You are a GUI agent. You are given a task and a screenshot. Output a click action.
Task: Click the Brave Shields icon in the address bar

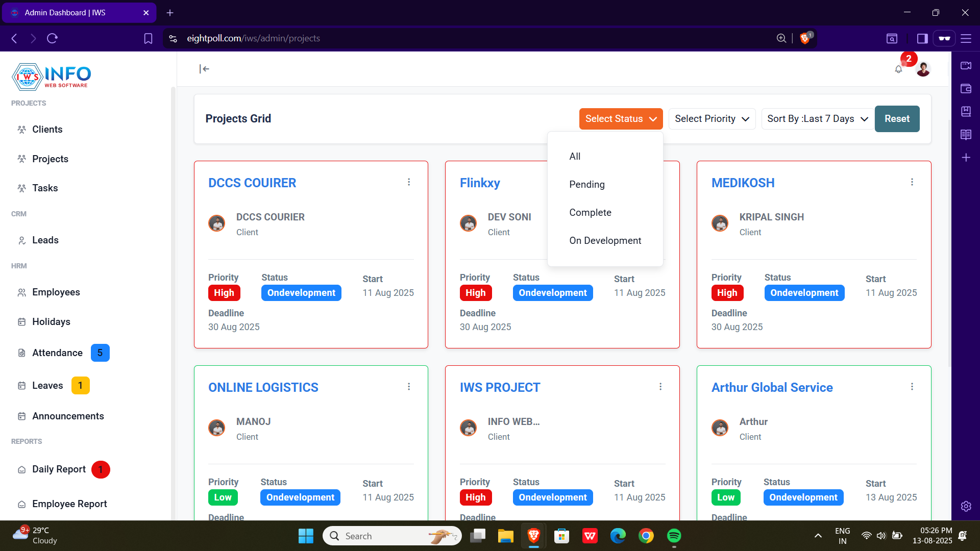(805, 38)
